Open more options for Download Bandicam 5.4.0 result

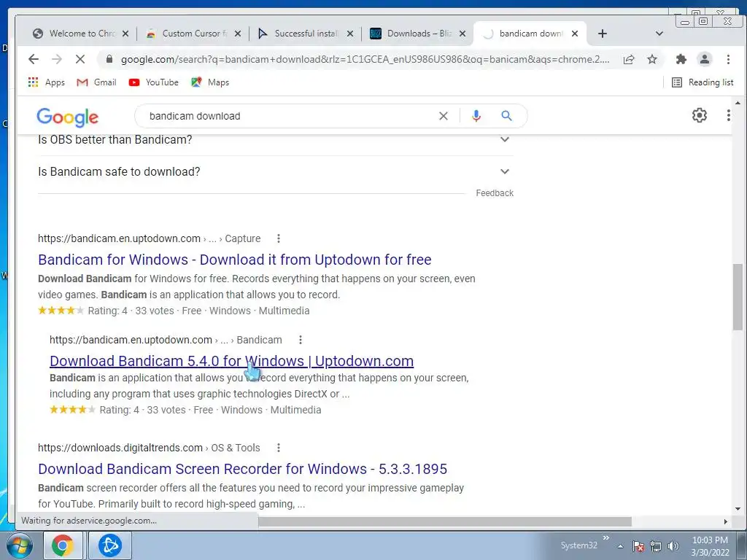point(301,340)
